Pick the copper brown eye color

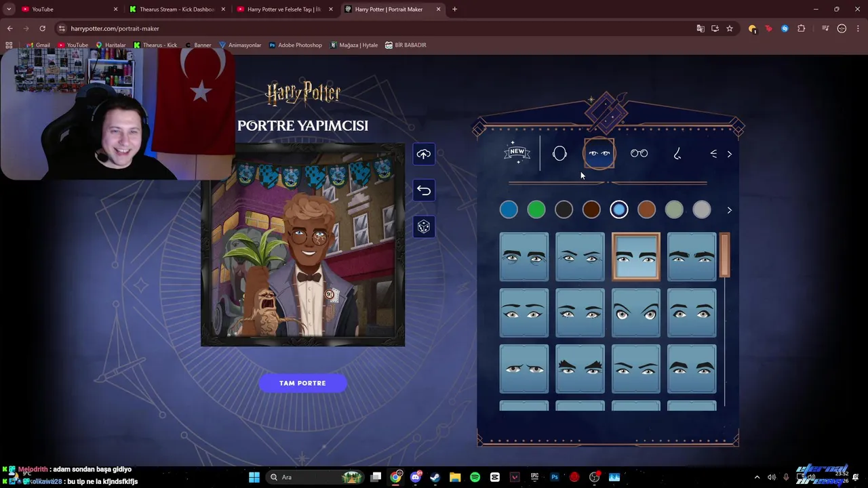pos(647,210)
